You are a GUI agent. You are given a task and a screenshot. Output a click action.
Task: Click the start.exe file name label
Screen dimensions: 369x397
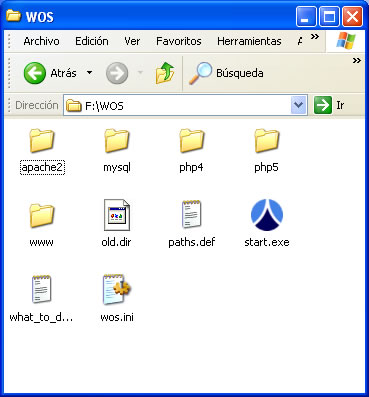(267, 242)
